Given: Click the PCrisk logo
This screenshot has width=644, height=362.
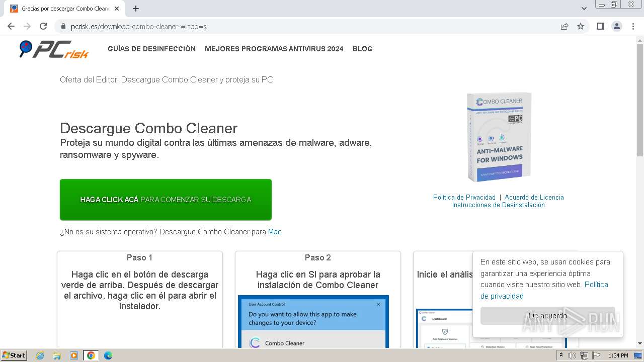Looking at the screenshot, I should [54, 49].
